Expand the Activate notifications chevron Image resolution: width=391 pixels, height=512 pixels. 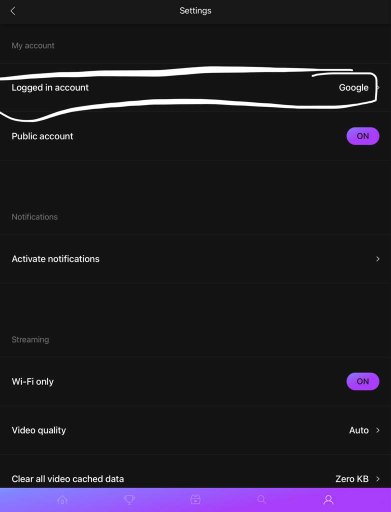[378, 259]
